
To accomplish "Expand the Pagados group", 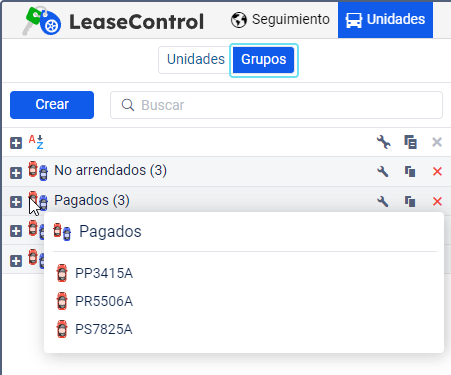I will [x=16, y=202].
